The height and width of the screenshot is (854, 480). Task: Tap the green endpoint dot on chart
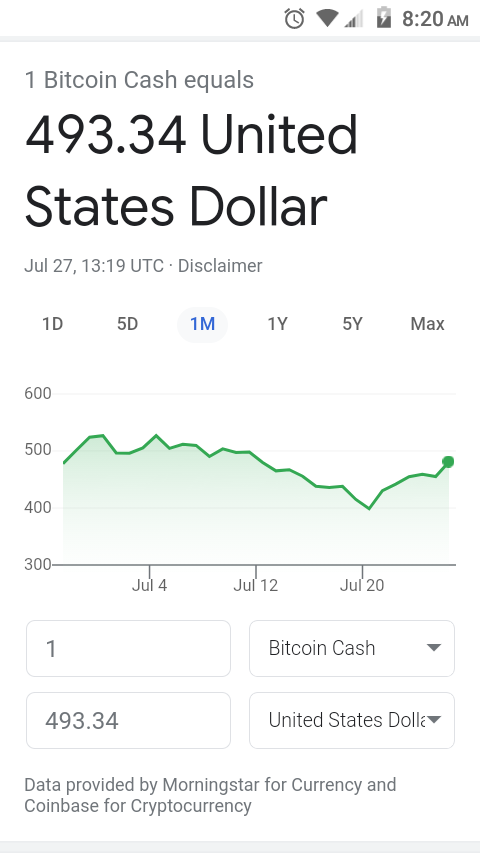click(448, 462)
